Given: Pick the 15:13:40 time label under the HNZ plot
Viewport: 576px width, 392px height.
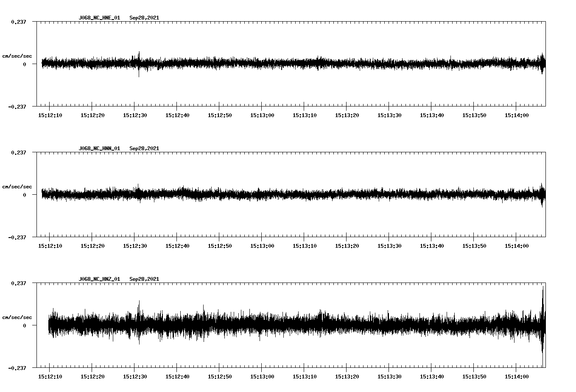Looking at the screenshot, I should 432,376.
